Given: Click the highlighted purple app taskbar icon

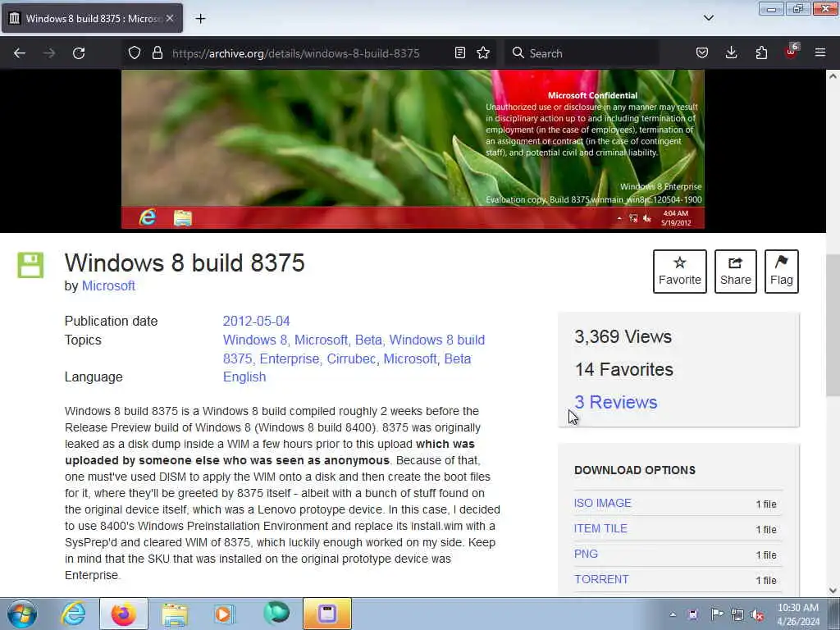Looking at the screenshot, I should coord(326,614).
